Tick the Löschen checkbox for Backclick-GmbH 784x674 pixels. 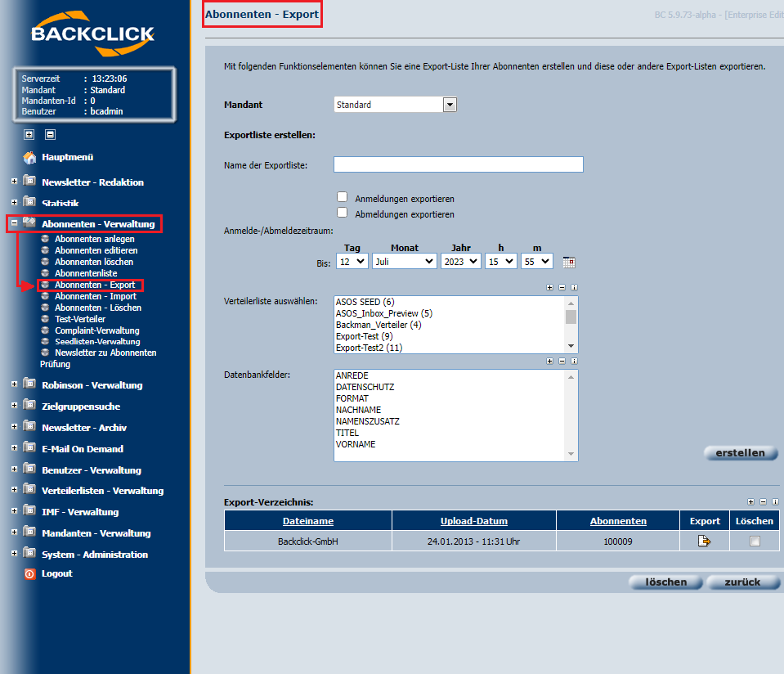click(x=755, y=541)
